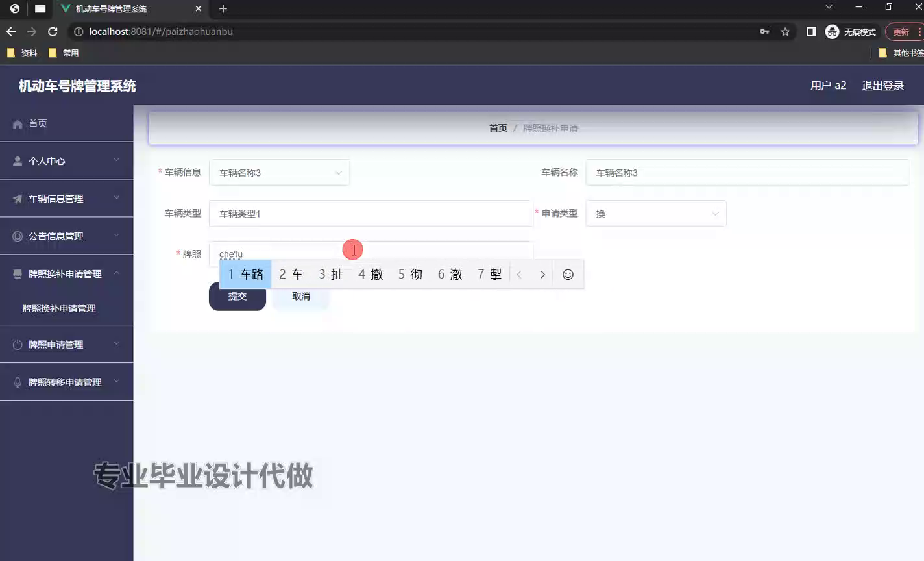This screenshot has width=924, height=561.
Task: Open new tab with plus icon
Action: (223, 8)
